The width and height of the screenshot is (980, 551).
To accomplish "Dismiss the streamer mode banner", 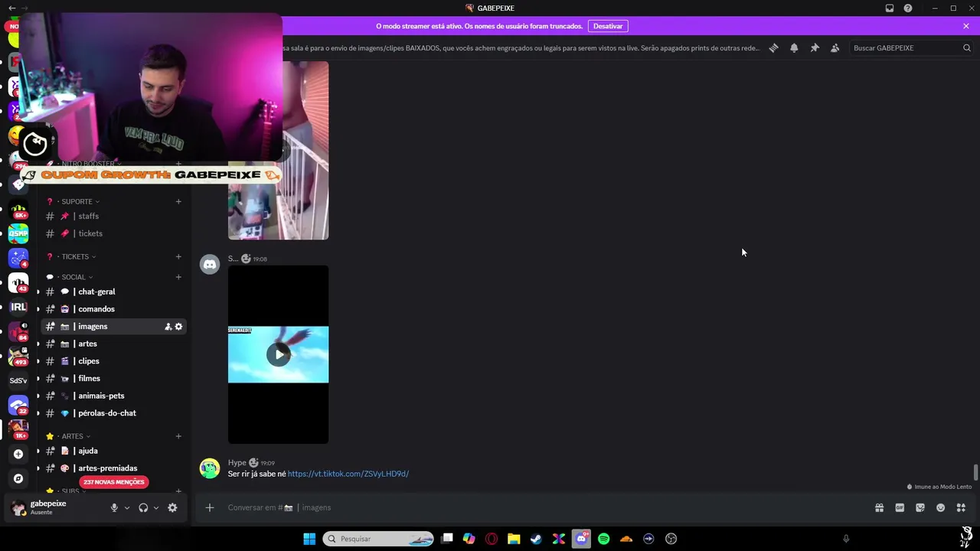I will pyautogui.click(x=966, y=26).
